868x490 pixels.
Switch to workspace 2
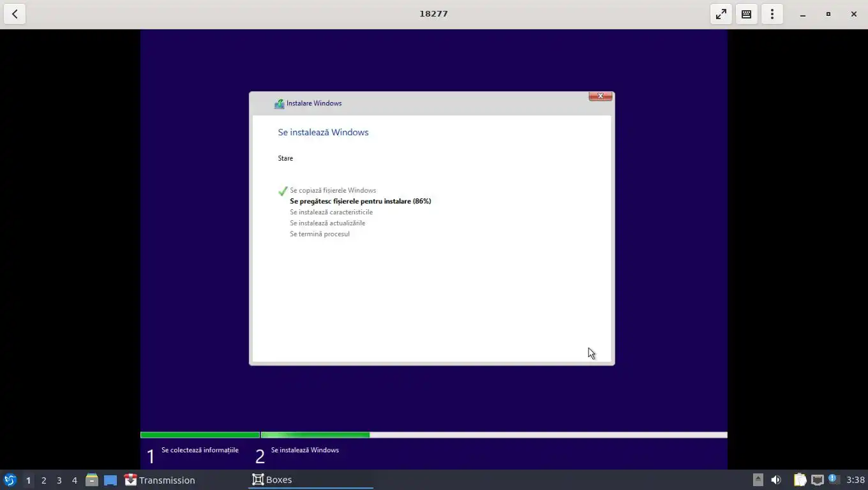click(x=43, y=480)
